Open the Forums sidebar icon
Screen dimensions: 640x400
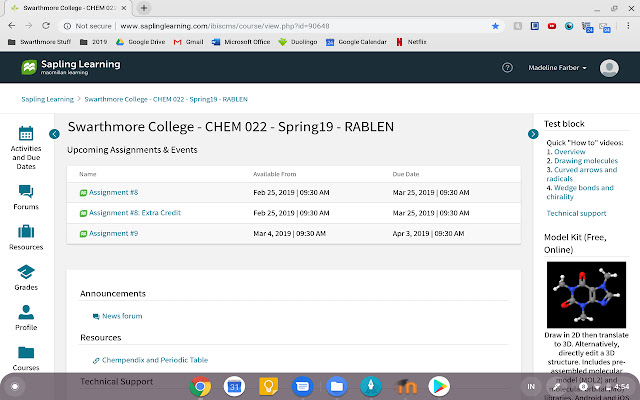point(26,197)
